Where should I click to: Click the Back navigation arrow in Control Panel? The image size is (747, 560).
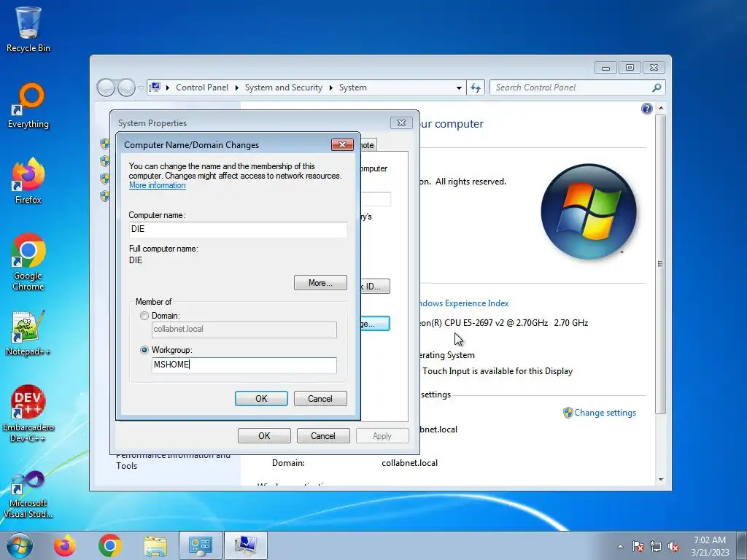click(x=106, y=87)
